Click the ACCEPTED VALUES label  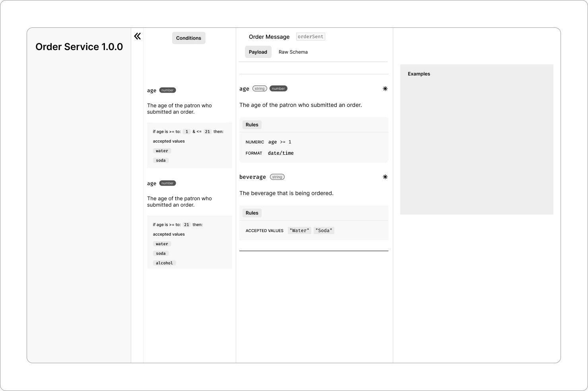pos(264,230)
